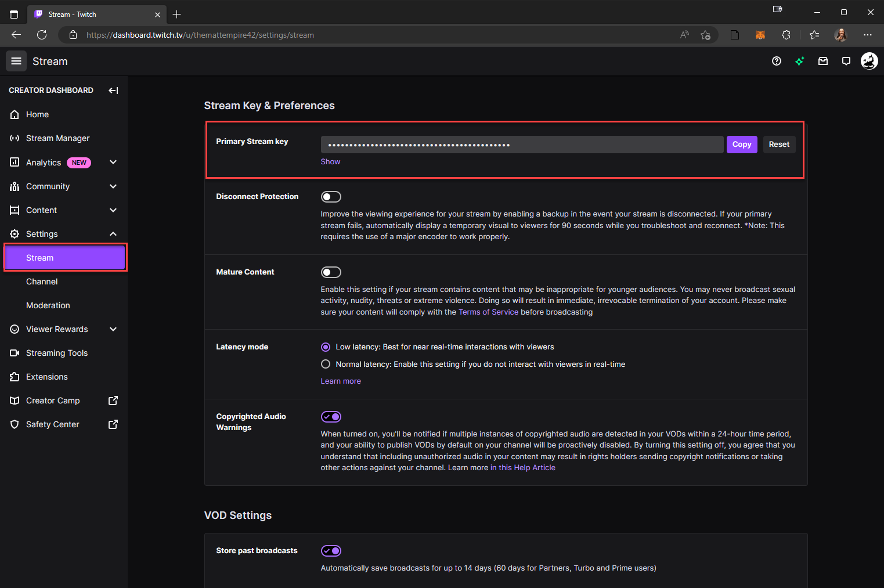
Task: Open the tab actions menu icon
Action: (14, 15)
